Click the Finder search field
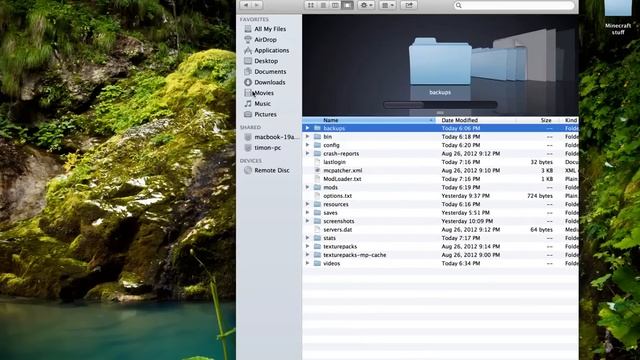 [514, 5]
